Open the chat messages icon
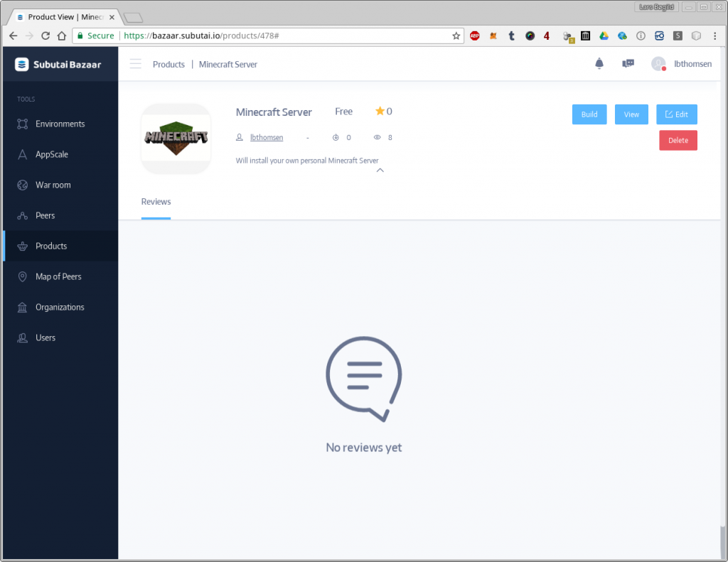This screenshot has width=728, height=562. click(628, 63)
